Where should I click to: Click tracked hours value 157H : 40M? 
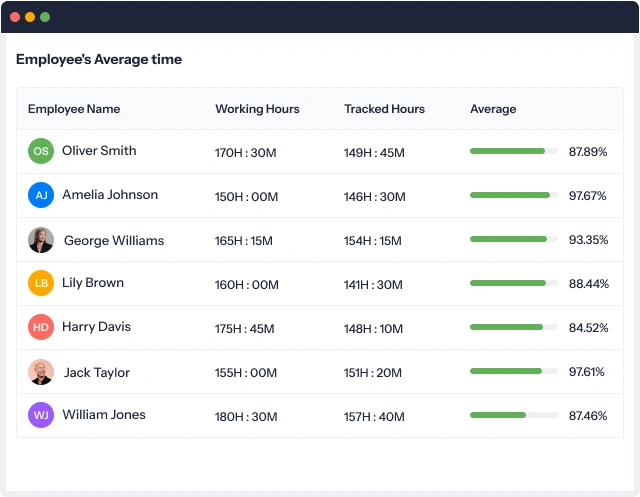point(374,417)
